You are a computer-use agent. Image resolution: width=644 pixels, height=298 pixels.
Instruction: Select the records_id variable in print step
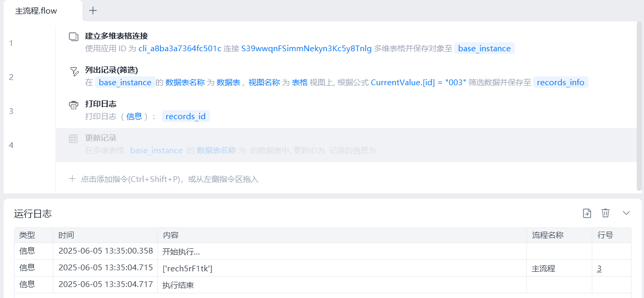pyautogui.click(x=185, y=117)
